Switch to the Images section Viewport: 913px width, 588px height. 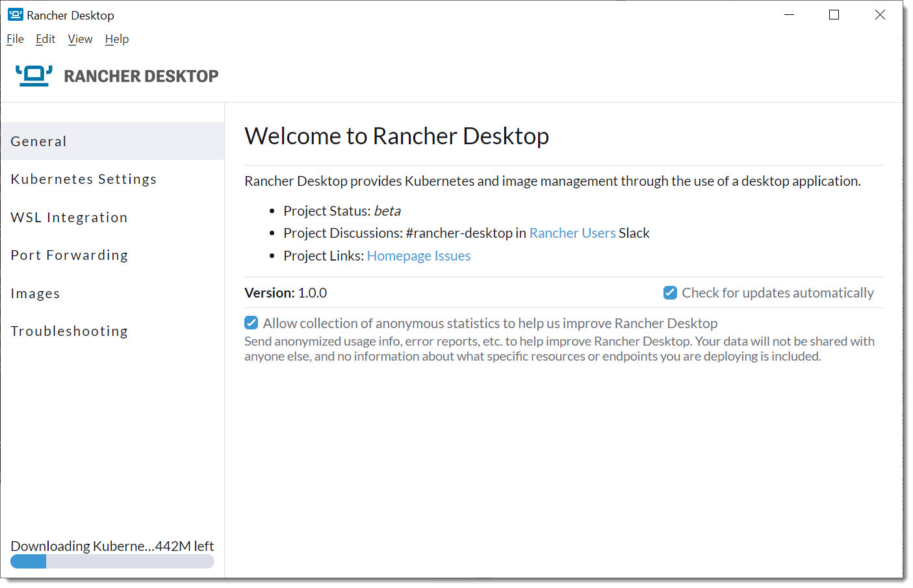(112, 293)
